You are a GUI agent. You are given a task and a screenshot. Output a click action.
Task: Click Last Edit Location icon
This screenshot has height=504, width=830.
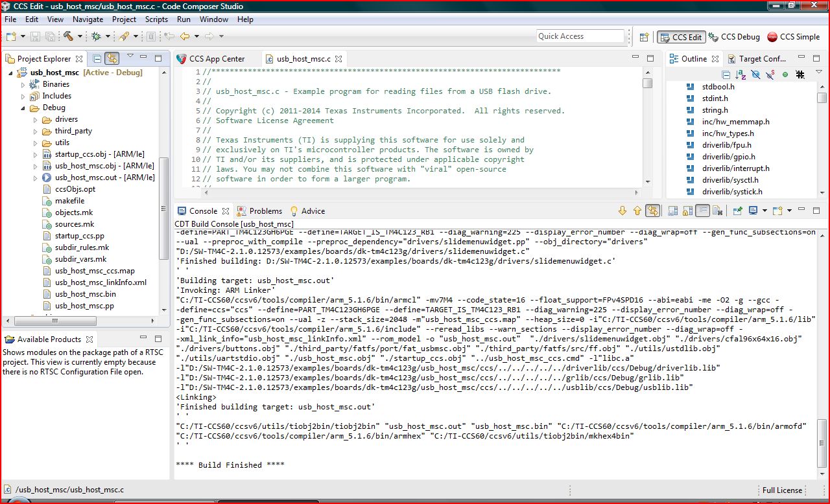(x=169, y=36)
